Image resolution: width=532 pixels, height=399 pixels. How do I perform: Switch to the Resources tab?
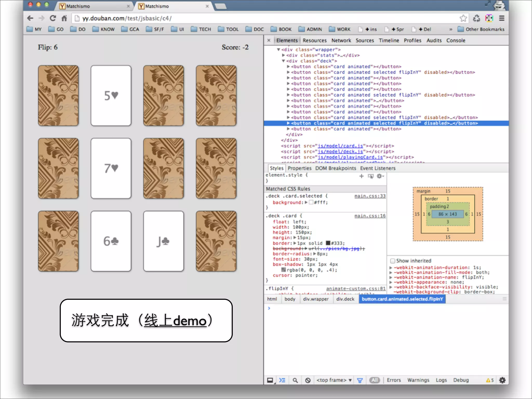(315, 41)
